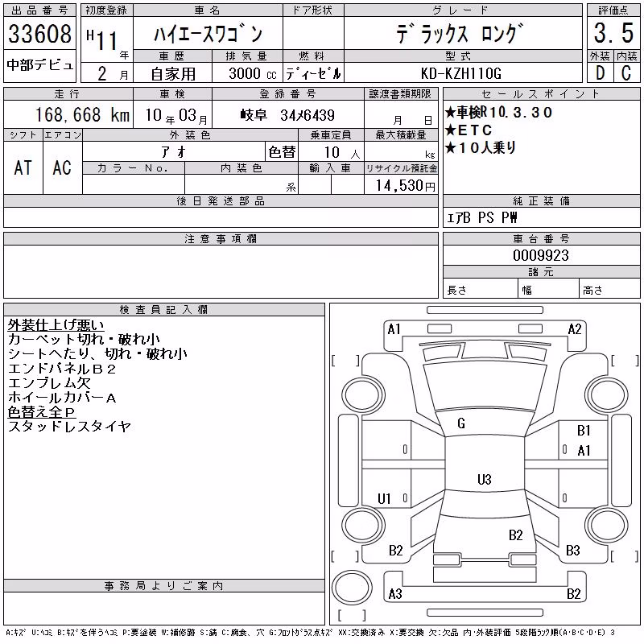
Task: Select fuel type ディーゼル
Action: point(313,74)
